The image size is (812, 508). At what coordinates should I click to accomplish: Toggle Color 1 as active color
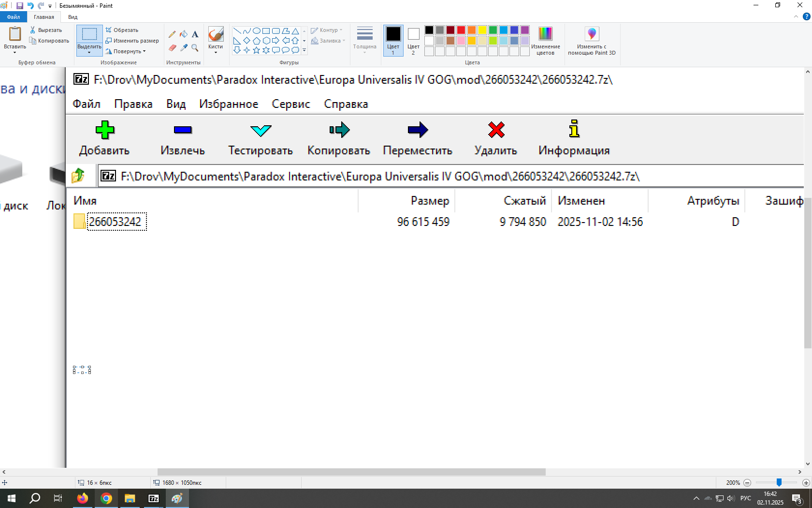coord(393,40)
